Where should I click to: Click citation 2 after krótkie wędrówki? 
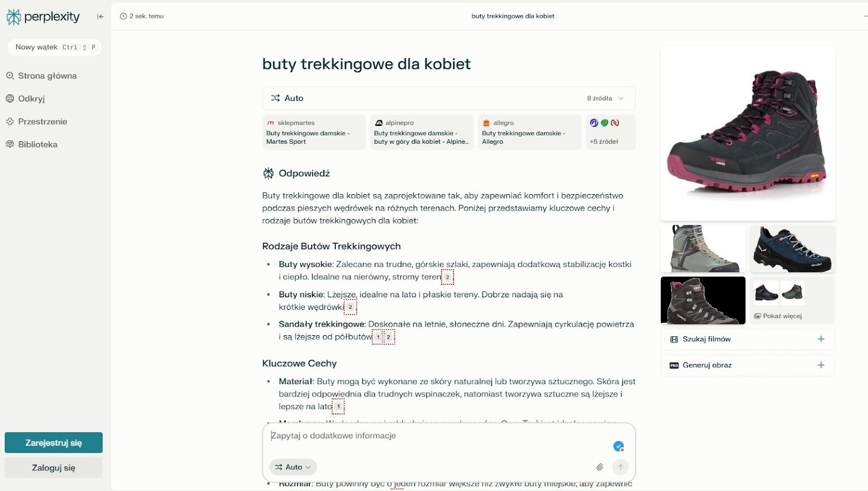pos(350,307)
